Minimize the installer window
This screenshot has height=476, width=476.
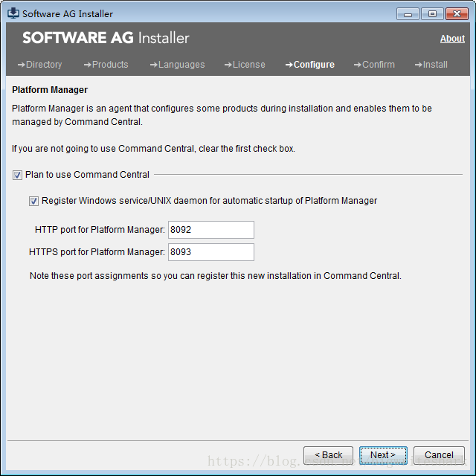tap(408, 14)
